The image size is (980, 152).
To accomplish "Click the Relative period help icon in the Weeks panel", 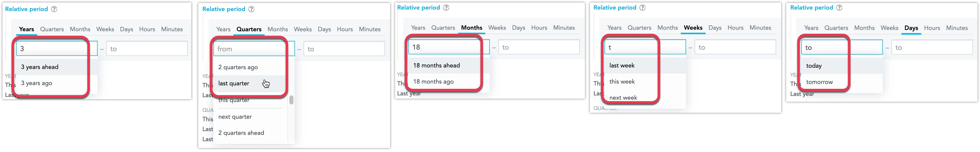I will (643, 7).
